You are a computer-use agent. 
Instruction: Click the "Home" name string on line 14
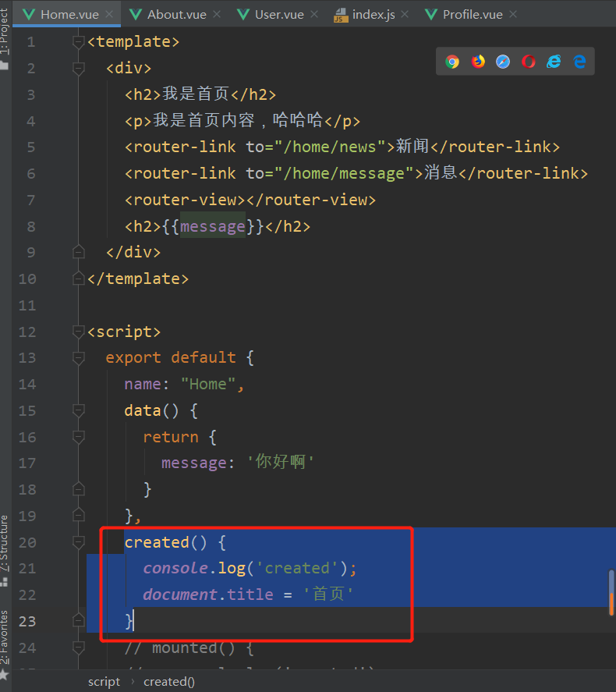pyautogui.click(x=208, y=384)
